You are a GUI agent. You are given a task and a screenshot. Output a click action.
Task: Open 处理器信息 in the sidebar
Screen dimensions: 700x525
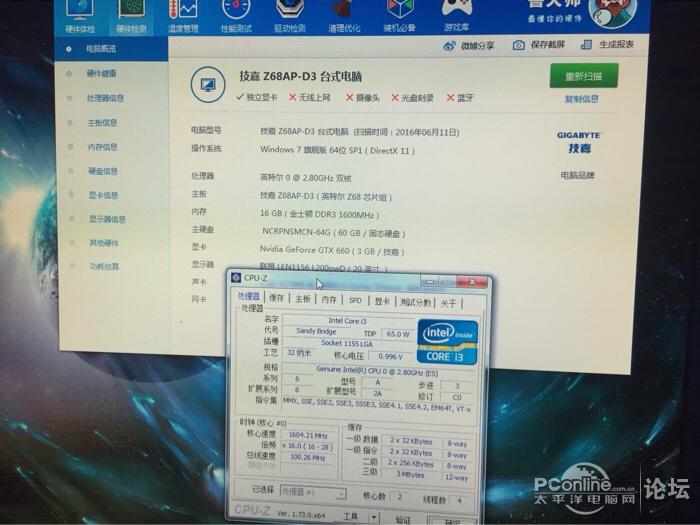(105, 98)
